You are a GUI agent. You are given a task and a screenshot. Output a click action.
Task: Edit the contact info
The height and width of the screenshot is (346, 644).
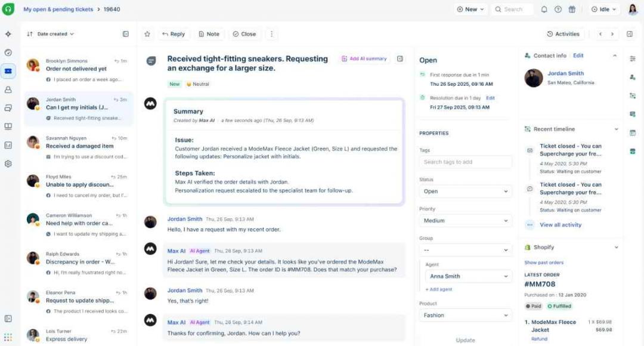pyautogui.click(x=578, y=55)
